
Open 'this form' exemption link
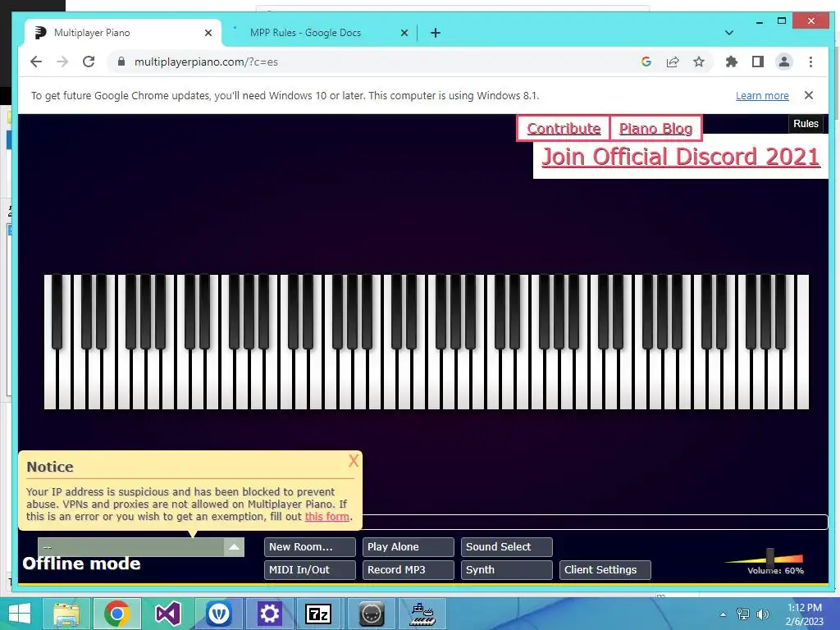point(326,517)
